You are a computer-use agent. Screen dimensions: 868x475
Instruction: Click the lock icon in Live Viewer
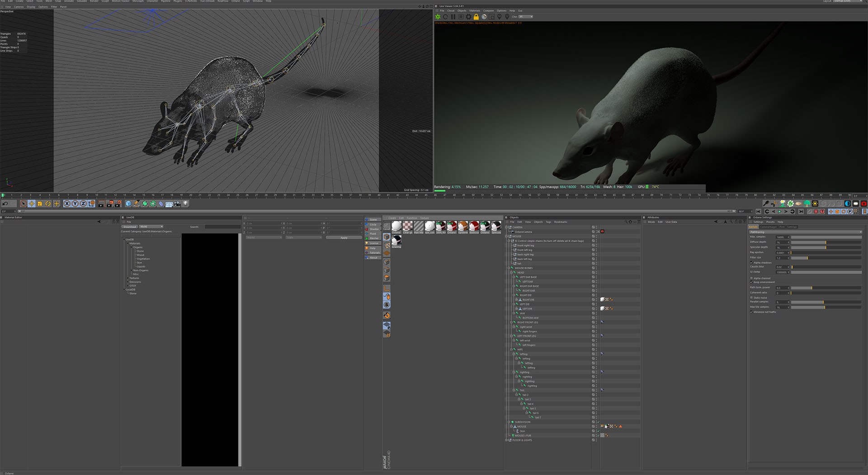476,17
